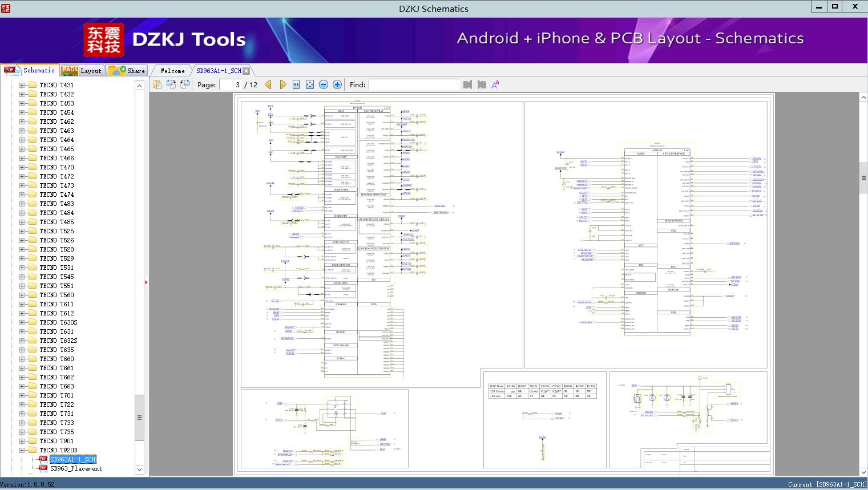The height and width of the screenshot is (490, 868).
Task: Click the find previous icon
Action: 468,84
